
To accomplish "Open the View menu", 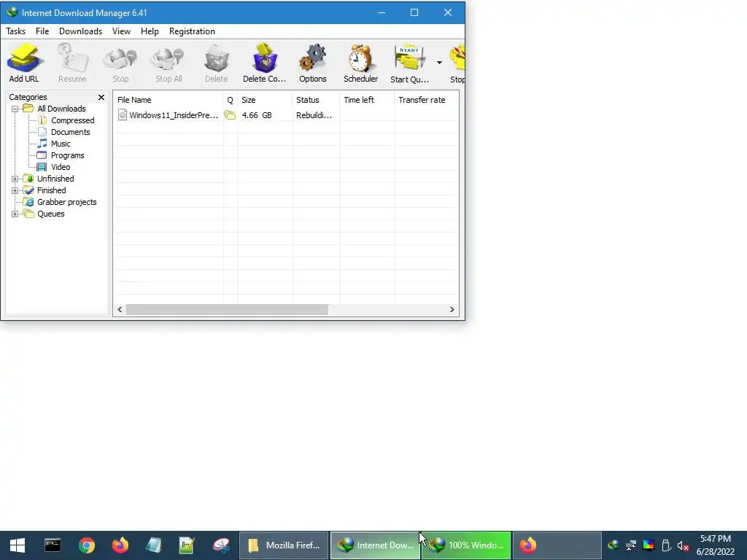I will (x=122, y=31).
